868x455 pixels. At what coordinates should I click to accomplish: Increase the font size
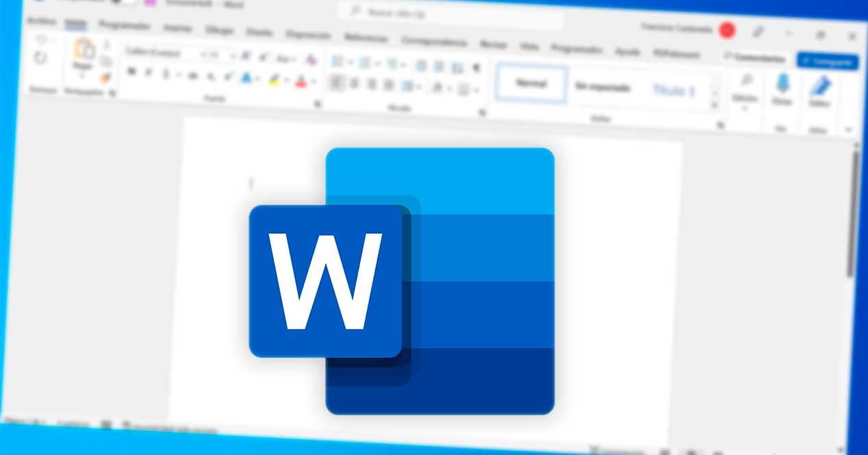tap(246, 56)
